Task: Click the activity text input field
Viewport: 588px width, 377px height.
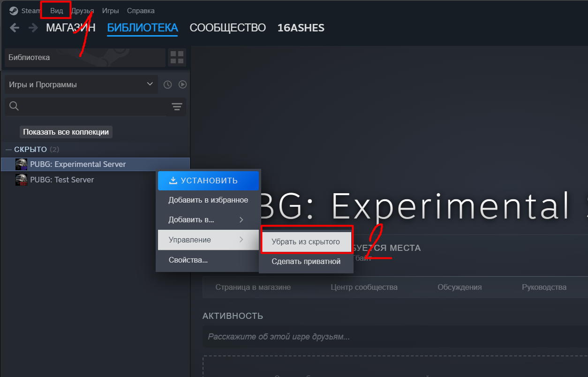Action: point(395,337)
